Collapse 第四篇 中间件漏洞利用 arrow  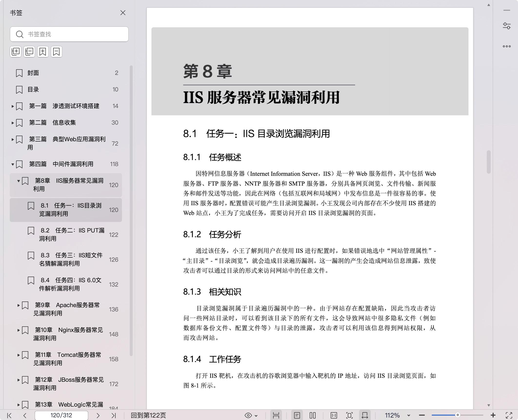[13, 164]
